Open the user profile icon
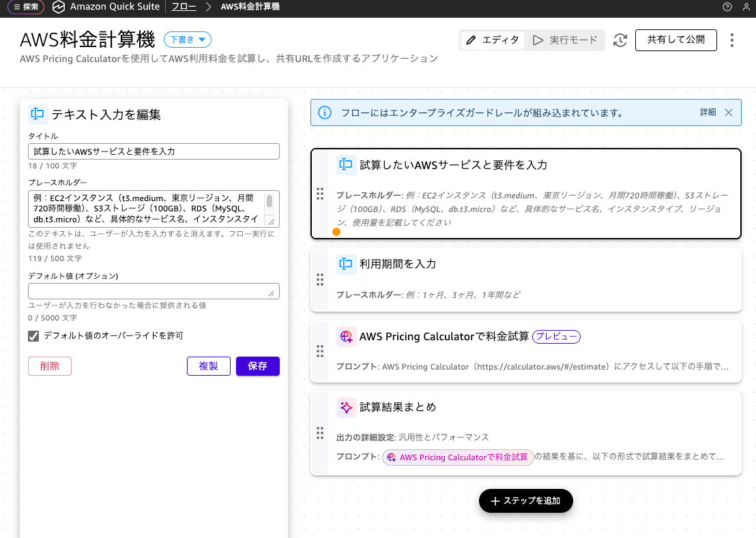The width and height of the screenshot is (756, 538). [746, 7]
